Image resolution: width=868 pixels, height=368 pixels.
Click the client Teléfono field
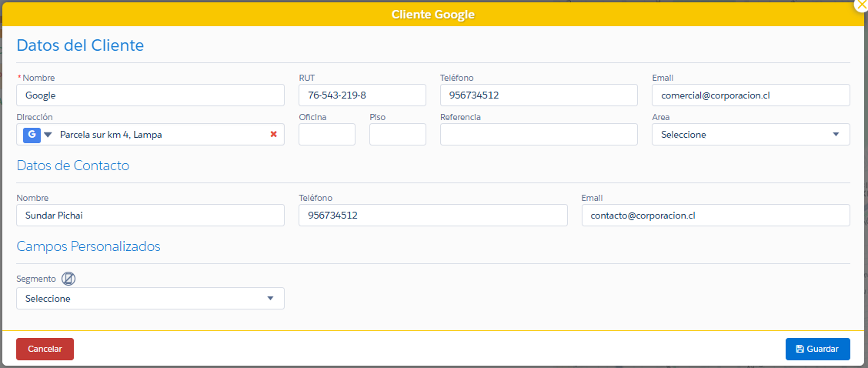[x=539, y=95]
